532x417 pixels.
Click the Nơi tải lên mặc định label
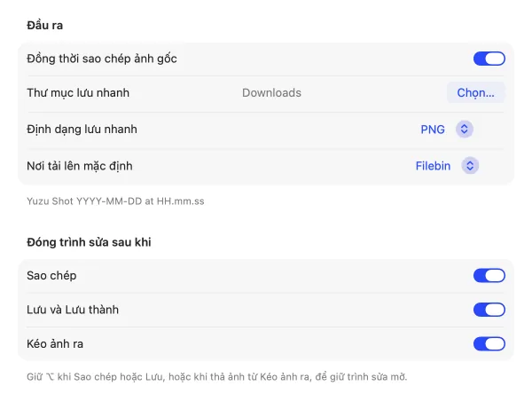80,166
